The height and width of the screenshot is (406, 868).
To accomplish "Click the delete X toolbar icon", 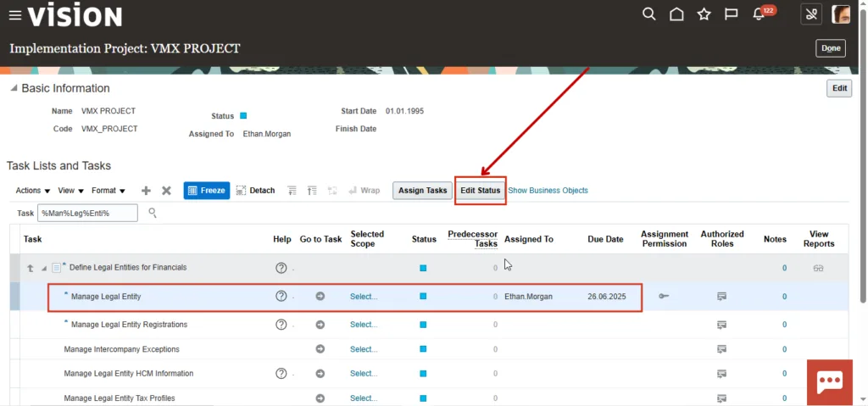I will pos(166,191).
